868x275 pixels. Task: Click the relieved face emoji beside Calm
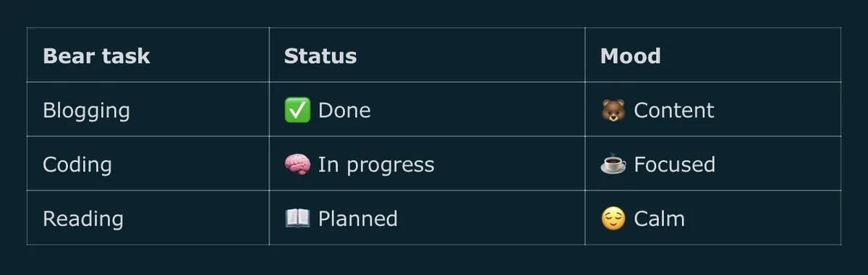pyautogui.click(x=613, y=219)
